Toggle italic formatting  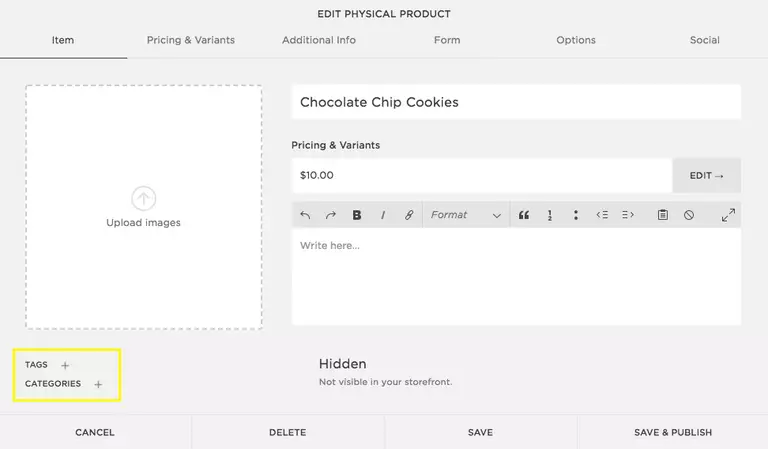tap(383, 215)
